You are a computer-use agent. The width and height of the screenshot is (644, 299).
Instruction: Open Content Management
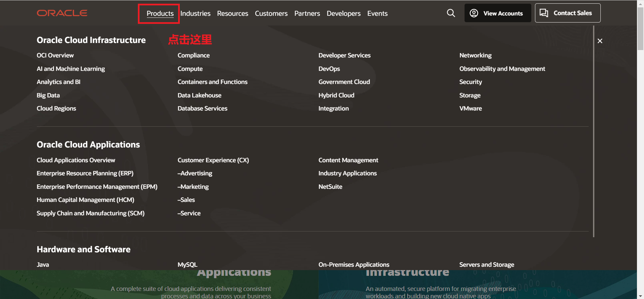click(348, 160)
